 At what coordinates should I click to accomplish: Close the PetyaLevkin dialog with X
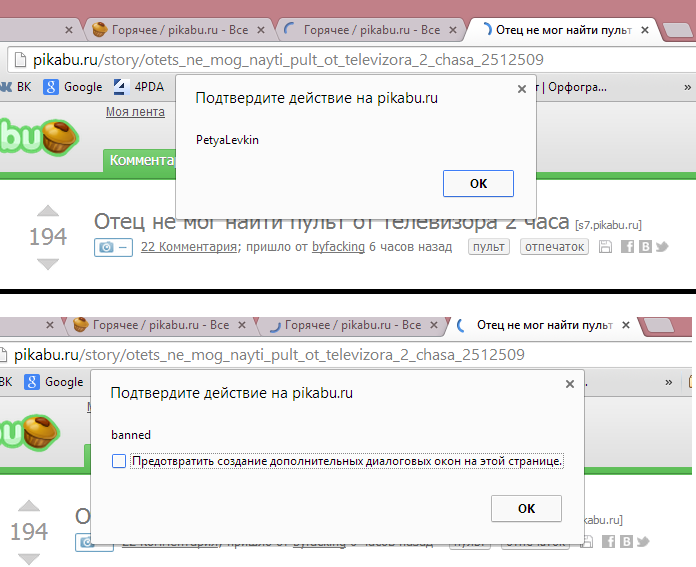pos(521,89)
